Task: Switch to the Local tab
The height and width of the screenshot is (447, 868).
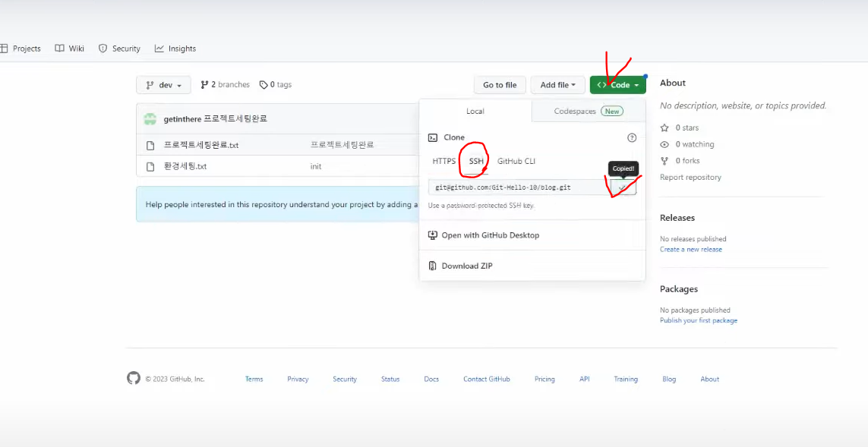Action: (475, 112)
